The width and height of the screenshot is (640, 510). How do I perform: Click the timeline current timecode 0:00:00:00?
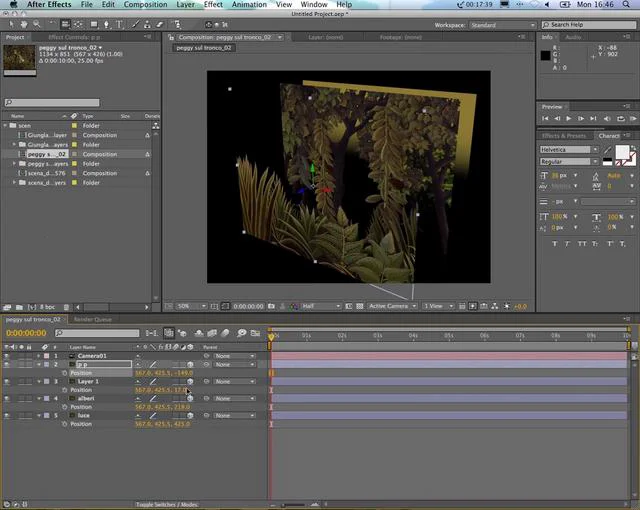click(26, 333)
